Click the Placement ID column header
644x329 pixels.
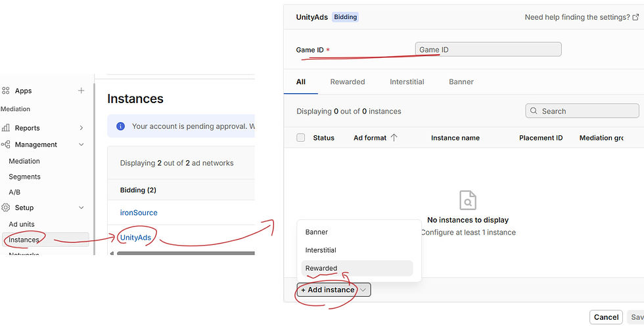(541, 138)
